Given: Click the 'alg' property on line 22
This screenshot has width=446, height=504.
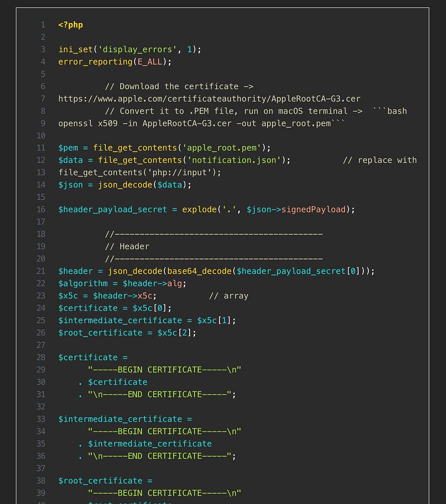Looking at the screenshot, I should pos(175,283).
